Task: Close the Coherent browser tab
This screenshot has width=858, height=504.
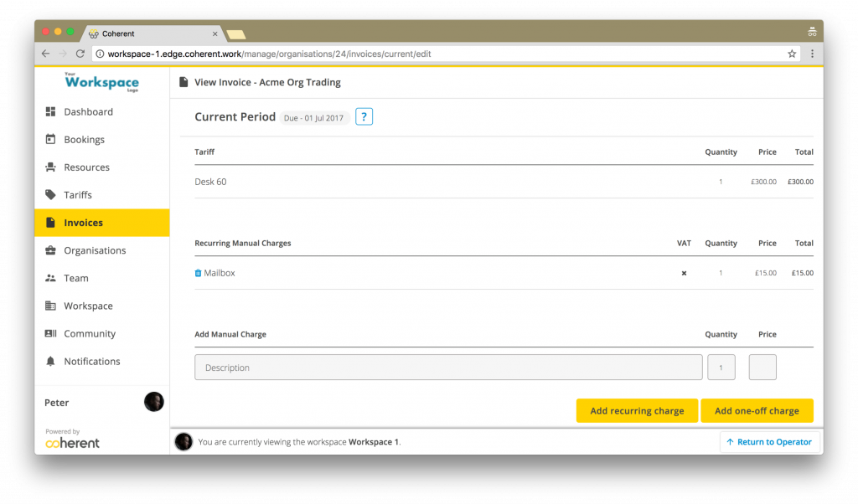Action: tap(215, 33)
